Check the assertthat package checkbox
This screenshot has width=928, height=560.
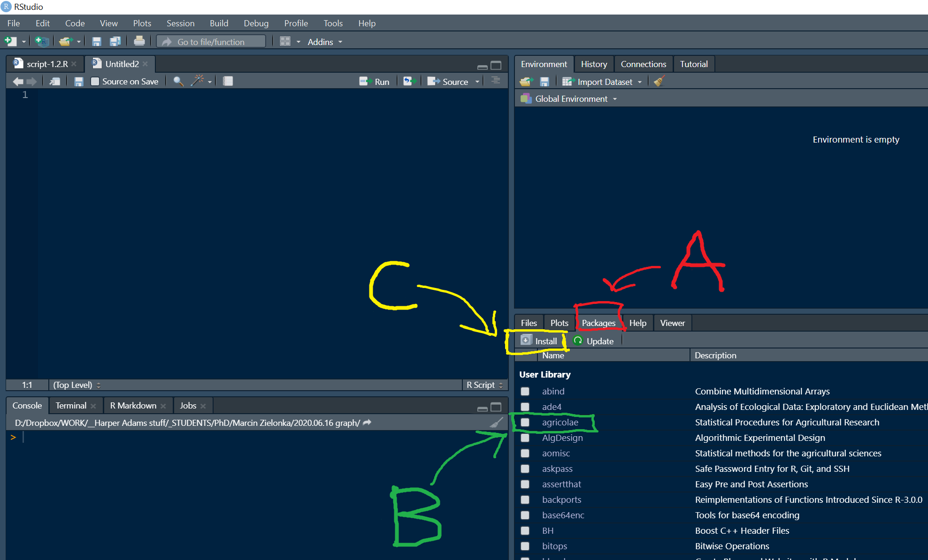[x=525, y=484]
